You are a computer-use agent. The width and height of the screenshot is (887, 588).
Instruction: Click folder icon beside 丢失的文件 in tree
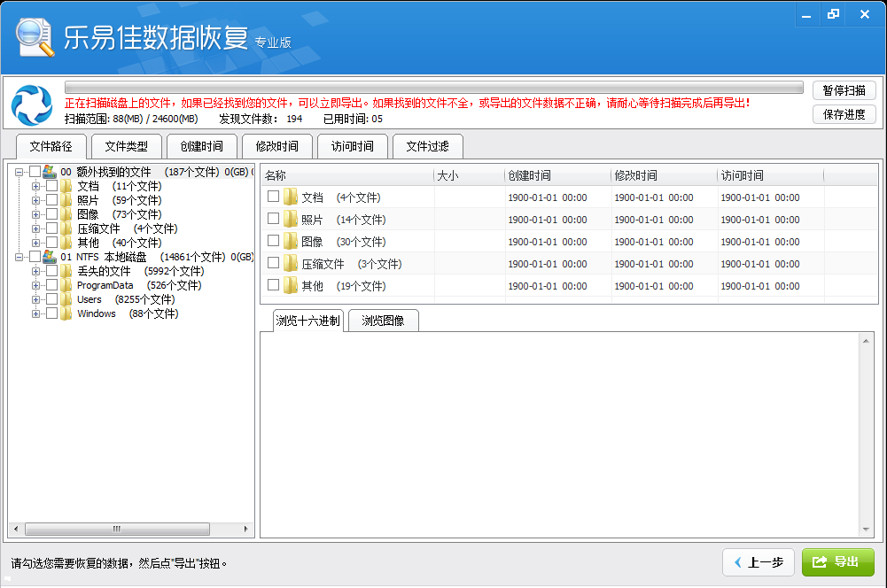66,271
